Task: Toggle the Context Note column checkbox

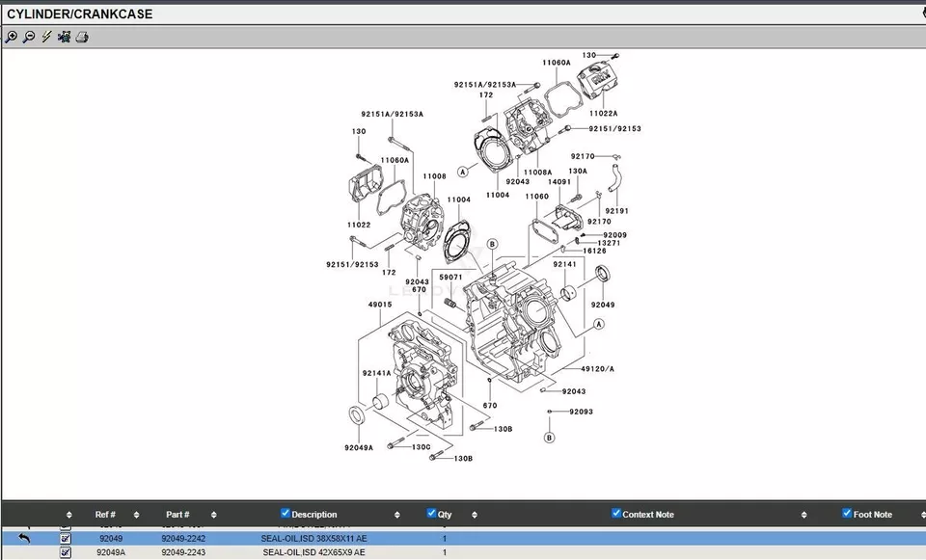Action: click(x=616, y=513)
